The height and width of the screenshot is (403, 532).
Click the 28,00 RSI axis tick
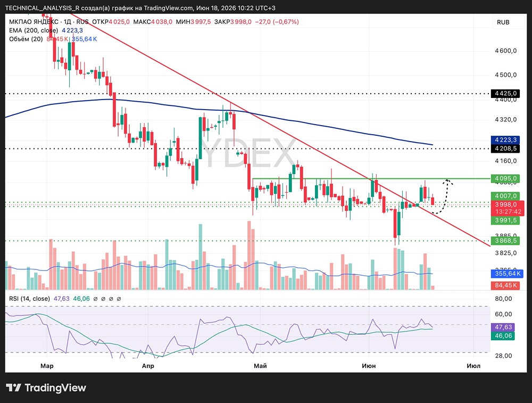(503, 356)
